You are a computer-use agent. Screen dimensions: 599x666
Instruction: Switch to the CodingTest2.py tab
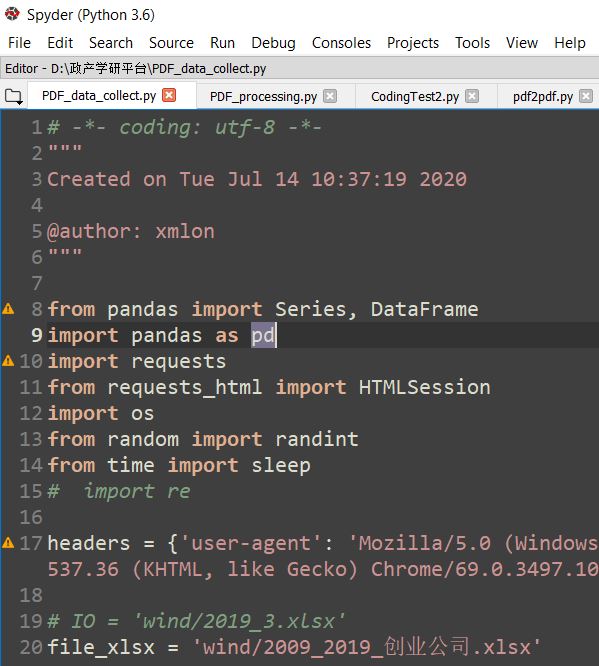[415, 96]
